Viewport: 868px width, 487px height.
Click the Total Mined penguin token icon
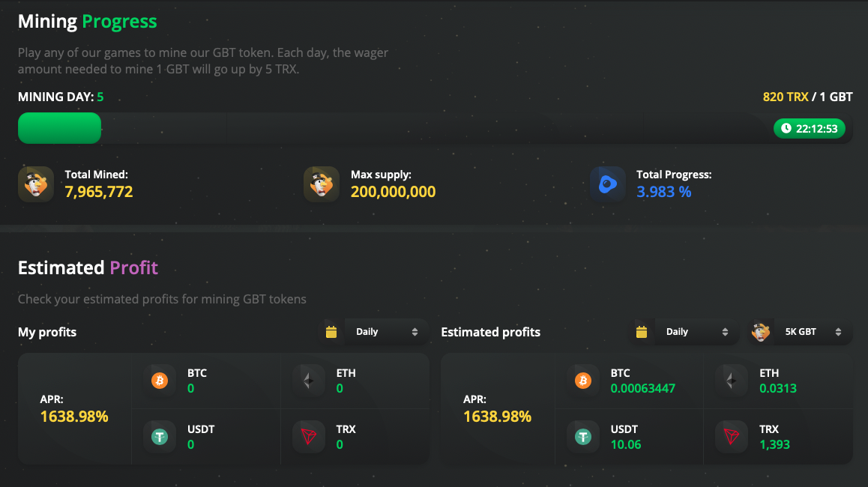[x=36, y=184]
